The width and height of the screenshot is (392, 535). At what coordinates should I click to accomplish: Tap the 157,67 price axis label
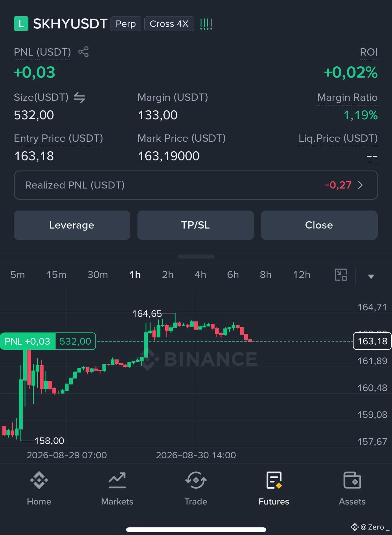372,442
